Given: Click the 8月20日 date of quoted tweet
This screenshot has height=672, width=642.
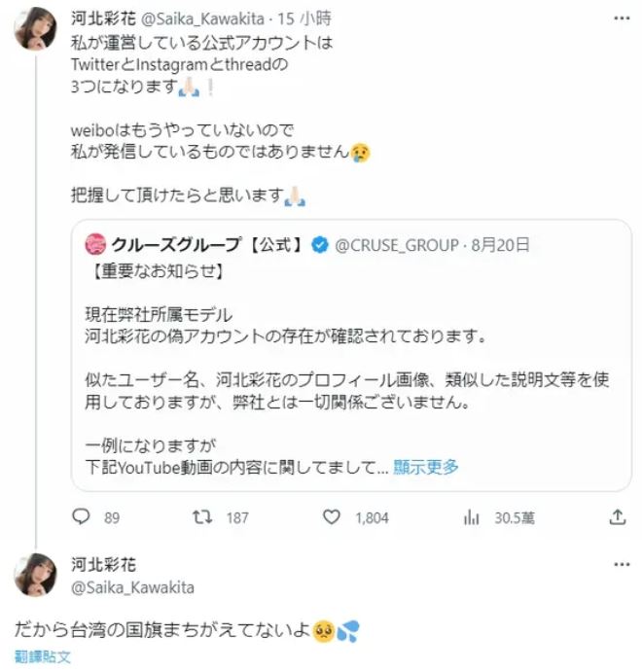Looking at the screenshot, I should coord(501,244).
